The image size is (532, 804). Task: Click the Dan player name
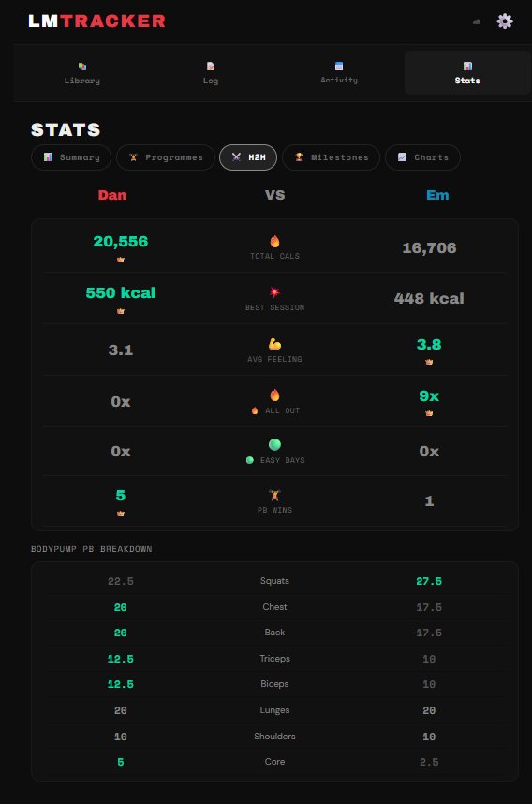pos(112,195)
